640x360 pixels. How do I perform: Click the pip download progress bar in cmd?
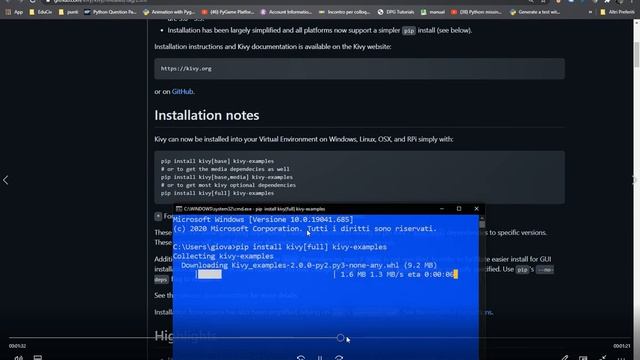pos(266,274)
